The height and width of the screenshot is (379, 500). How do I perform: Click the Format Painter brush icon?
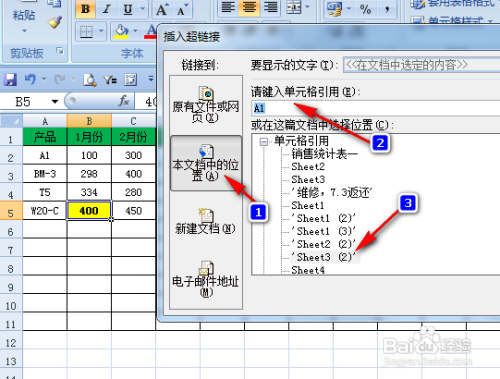coord(55,22)
